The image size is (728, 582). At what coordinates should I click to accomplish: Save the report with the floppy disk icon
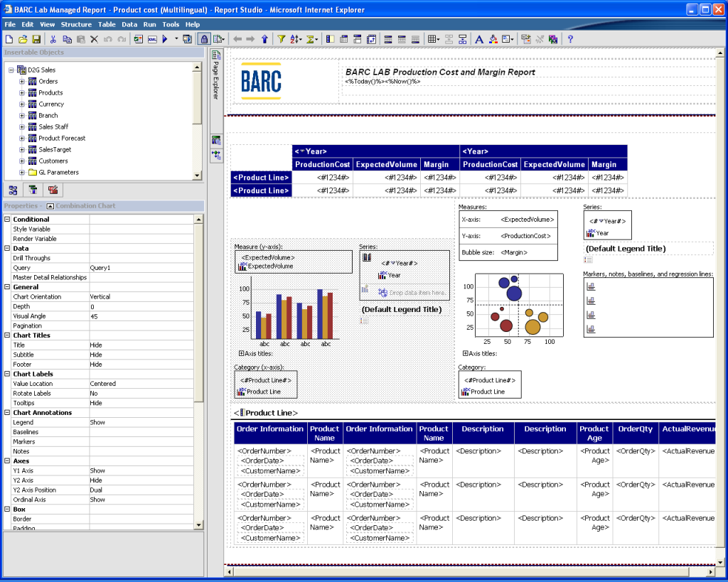[36, 40]
